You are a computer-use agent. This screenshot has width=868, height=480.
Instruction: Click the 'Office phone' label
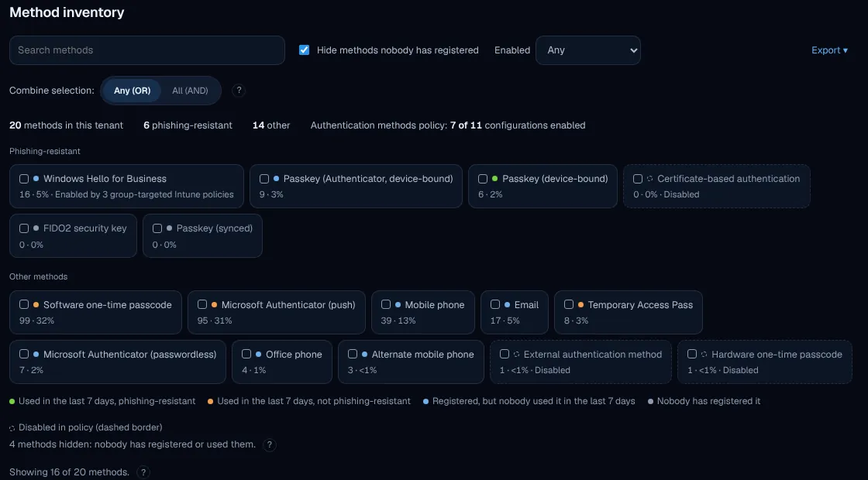(x=294, y=355)
